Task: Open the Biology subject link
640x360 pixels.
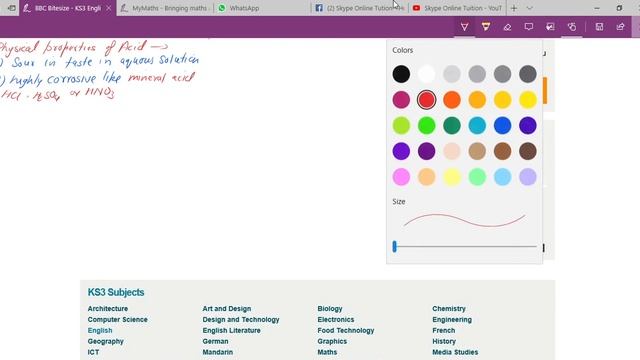Action: coord(330,309)
